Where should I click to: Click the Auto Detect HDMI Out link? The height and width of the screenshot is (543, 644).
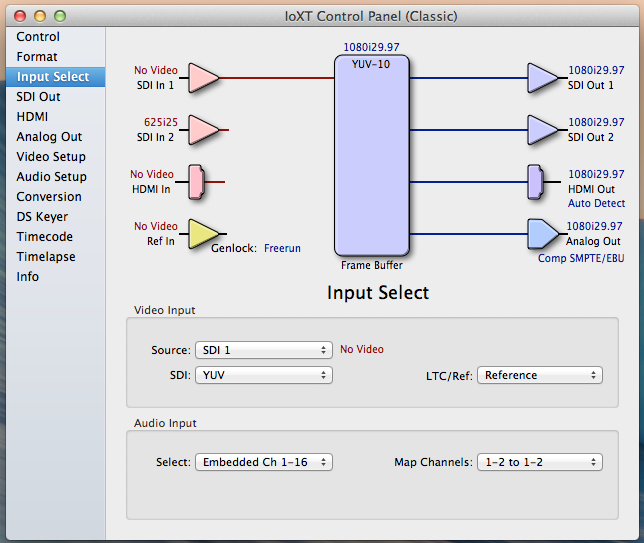[596, 203]
